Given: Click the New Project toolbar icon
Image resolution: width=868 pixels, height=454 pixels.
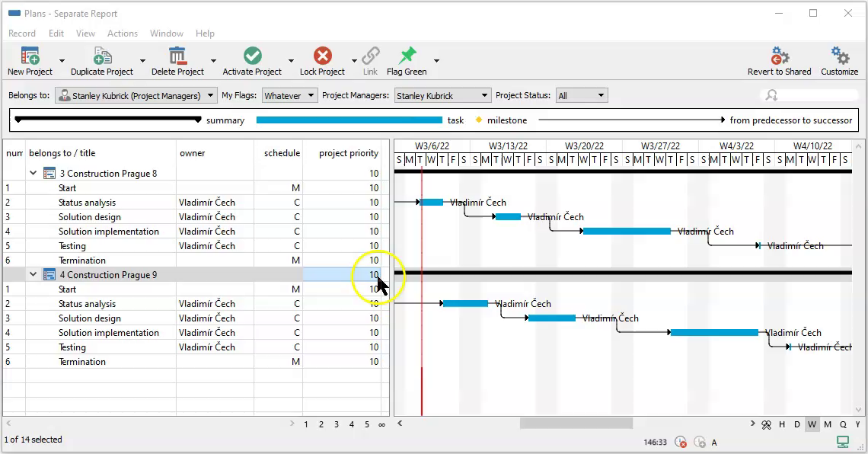Looking at the screenshot, I should point(30,56).
